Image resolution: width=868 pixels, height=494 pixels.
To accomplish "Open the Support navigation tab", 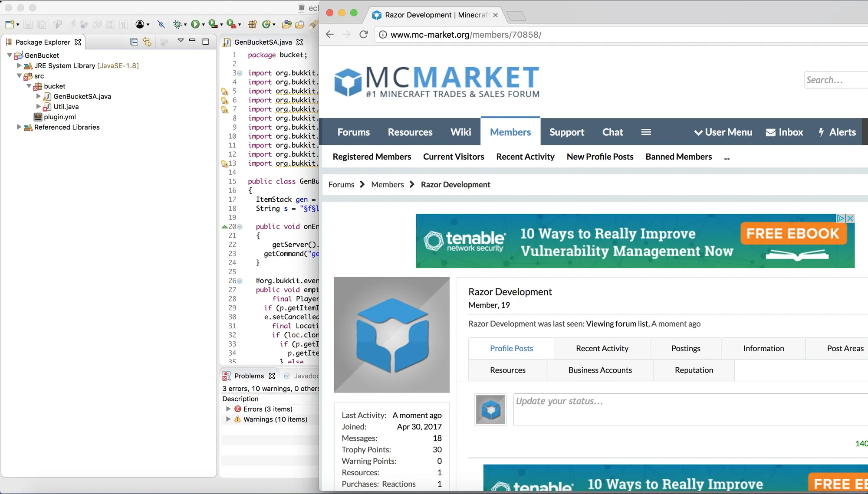I will pos(567,132).
